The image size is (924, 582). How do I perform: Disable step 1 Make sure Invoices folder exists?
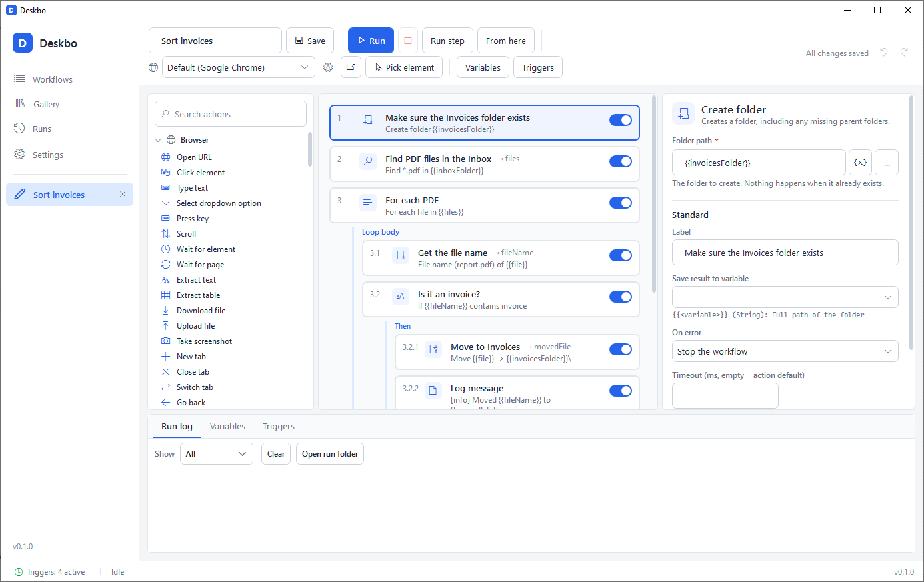[621, 120]
